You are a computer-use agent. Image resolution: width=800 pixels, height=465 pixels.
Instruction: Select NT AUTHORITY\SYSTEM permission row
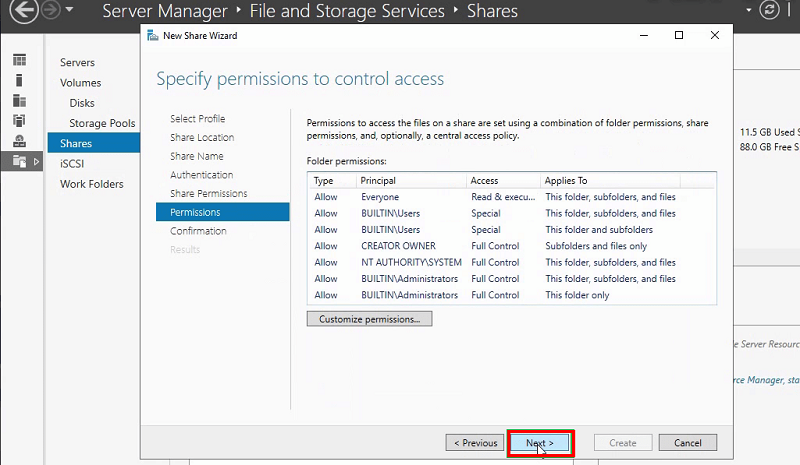[512, 262]
